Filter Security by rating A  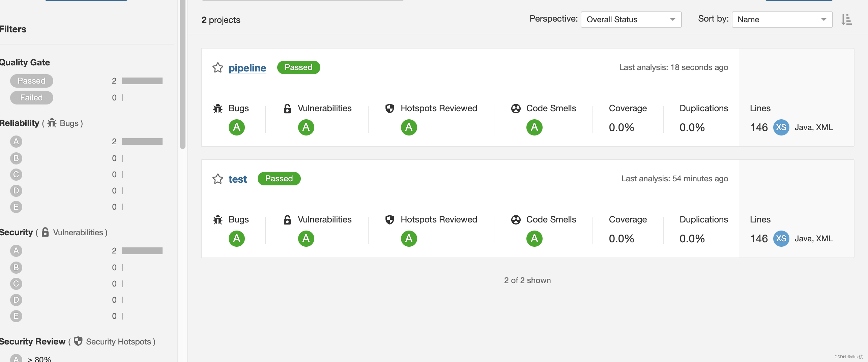pyautogui.click(x=16, y=251)
